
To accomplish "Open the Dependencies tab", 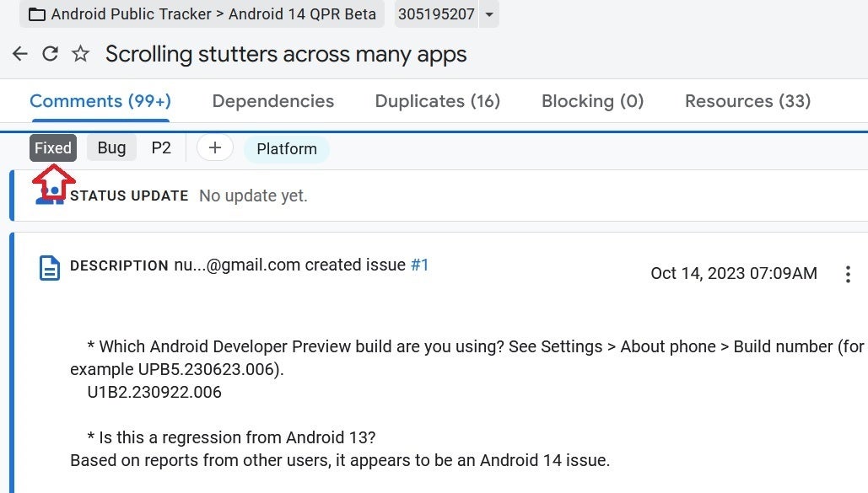I will click(x=273, y=101).
